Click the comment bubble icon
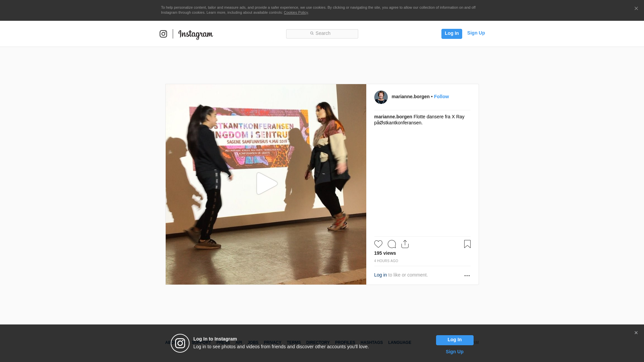The image size is (644, 362). click(391, 244)
